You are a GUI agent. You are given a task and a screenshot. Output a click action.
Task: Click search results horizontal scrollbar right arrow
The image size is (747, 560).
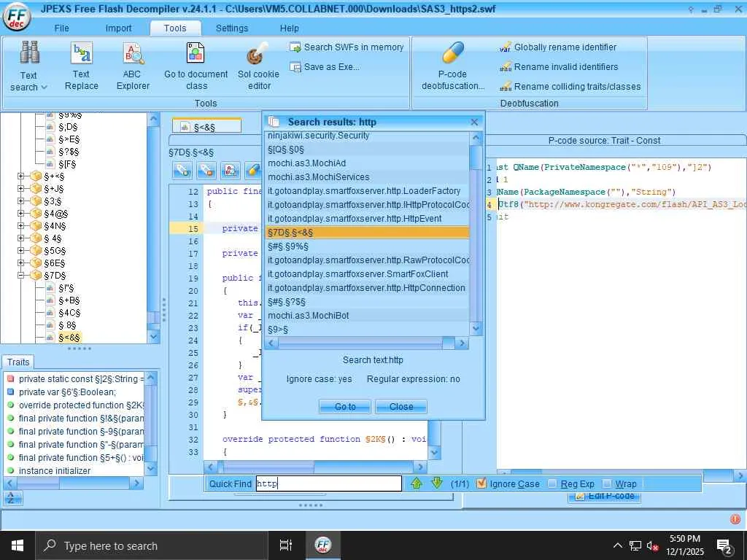click(x=461, y=343)
